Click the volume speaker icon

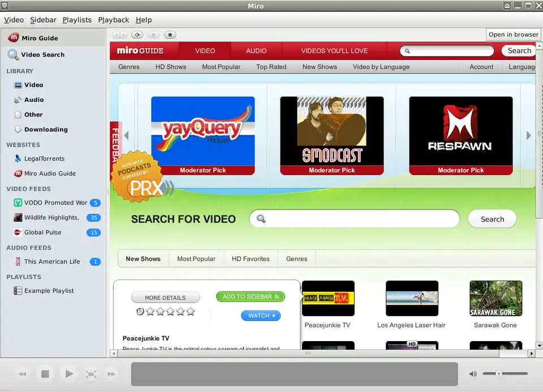pos(473,374)
